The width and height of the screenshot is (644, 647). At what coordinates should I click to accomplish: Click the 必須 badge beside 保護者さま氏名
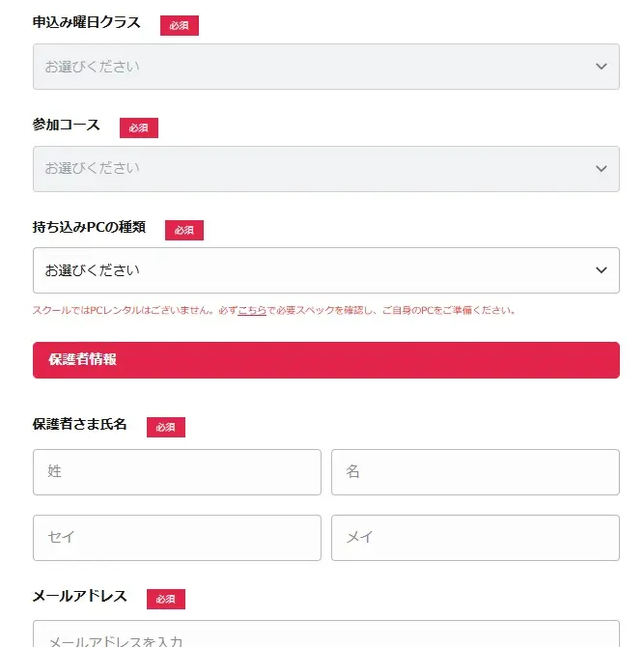166,427
